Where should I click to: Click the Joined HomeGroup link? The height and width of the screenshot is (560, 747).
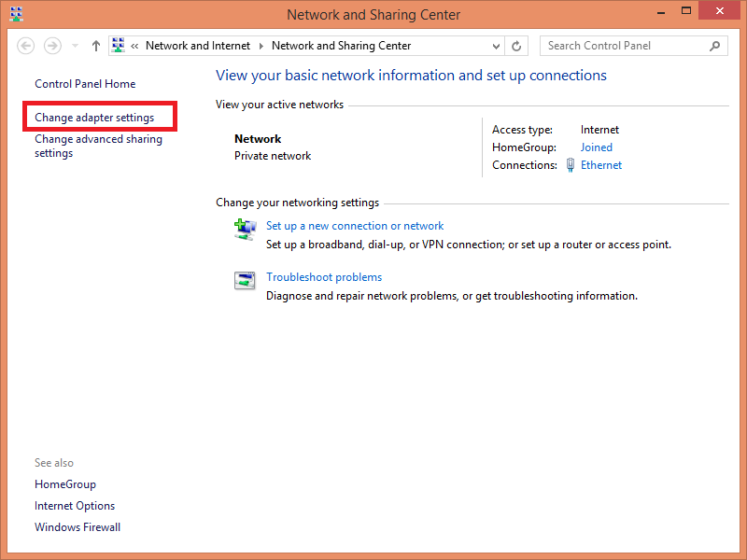click(x=597, y=147)
